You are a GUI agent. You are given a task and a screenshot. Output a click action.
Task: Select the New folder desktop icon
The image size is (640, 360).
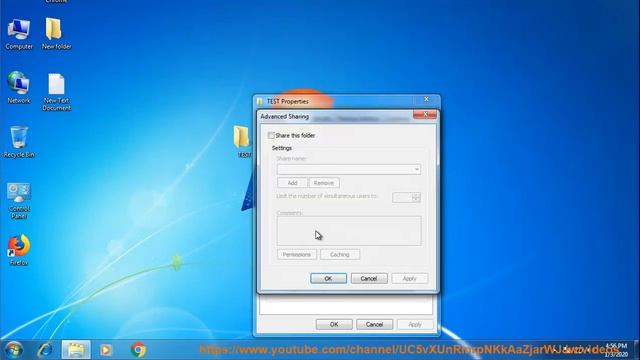point(56,34)
